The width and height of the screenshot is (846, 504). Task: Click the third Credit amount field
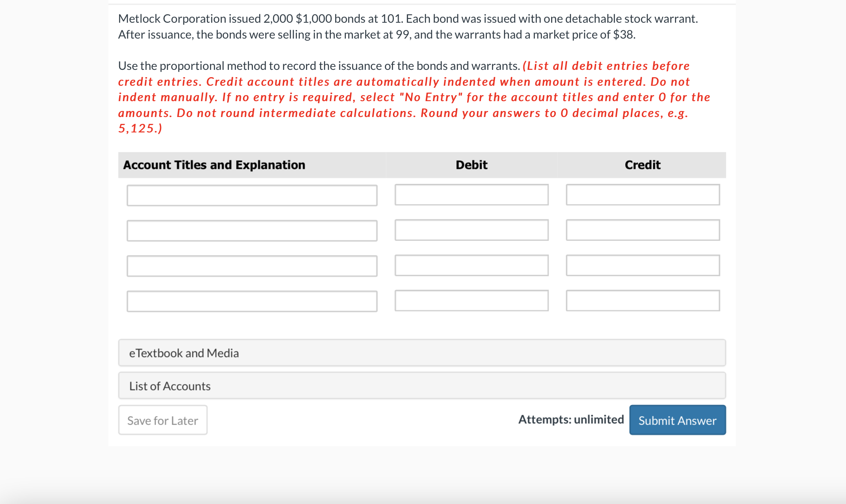(x=642, y=265)
